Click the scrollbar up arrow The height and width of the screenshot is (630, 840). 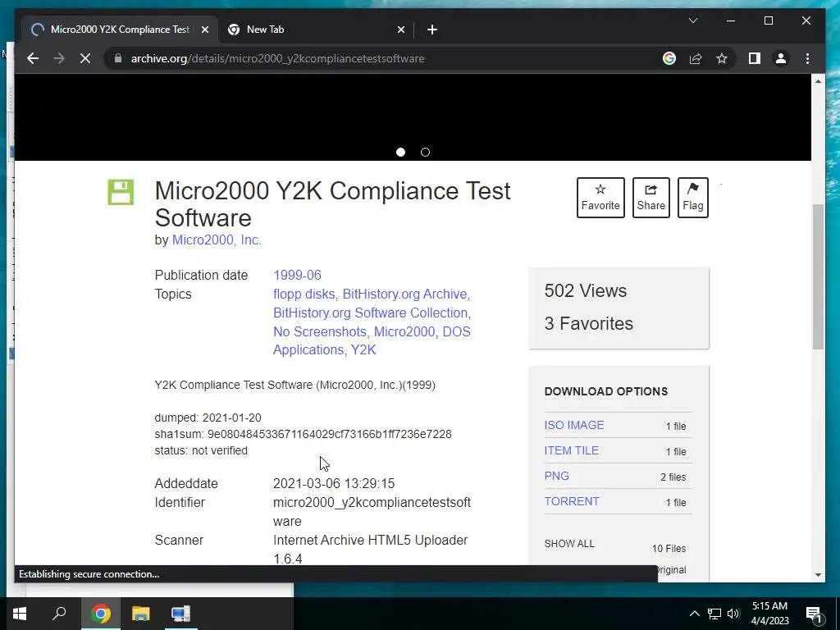pyautogui.click(x=818, y=81)
